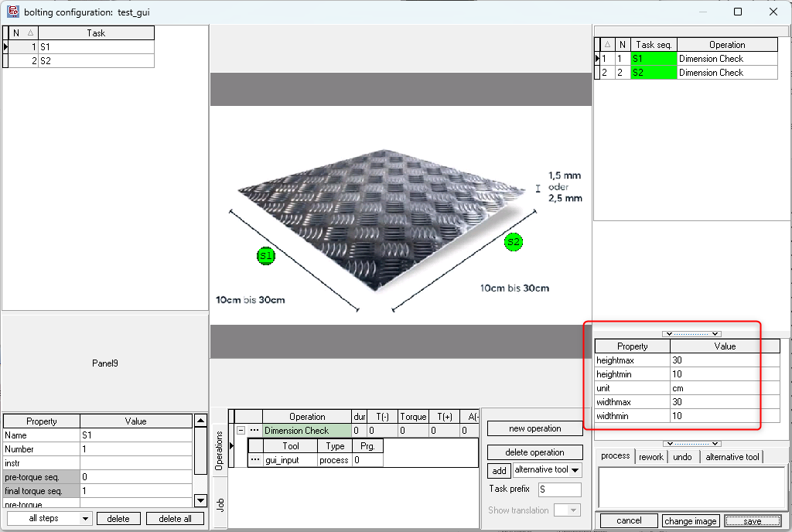The image size is (792, 532).
Task: Click the S2 green marker on image
Action: coord(514,242)
